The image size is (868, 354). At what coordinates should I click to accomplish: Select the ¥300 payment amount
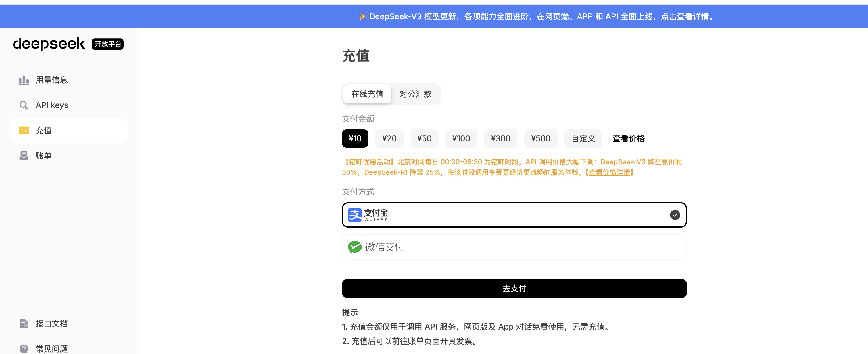500,138
